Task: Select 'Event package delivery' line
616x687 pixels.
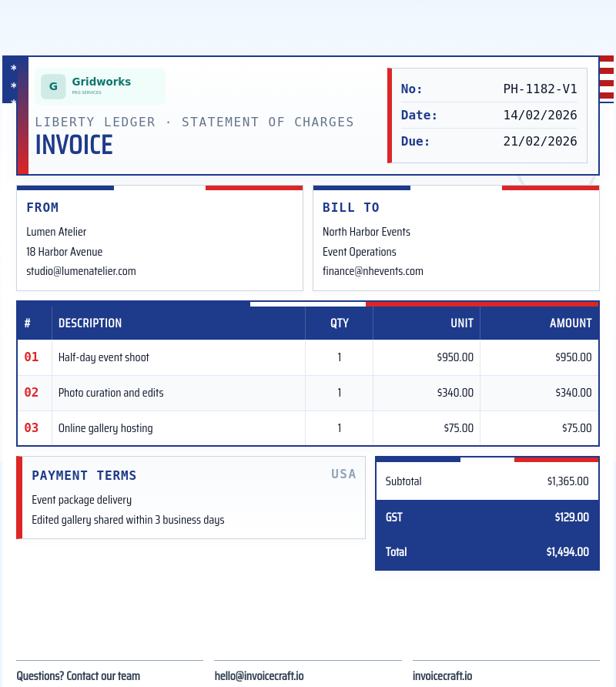Action: 82,500
